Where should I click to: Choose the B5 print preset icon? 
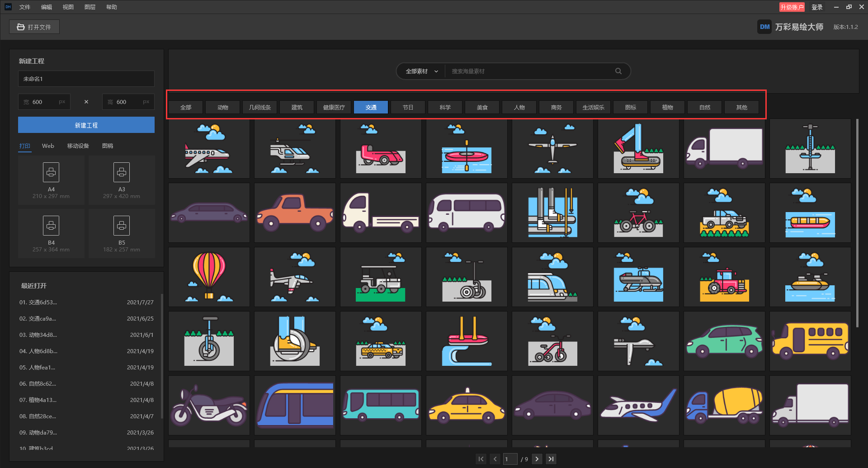[x=122, y=226]
